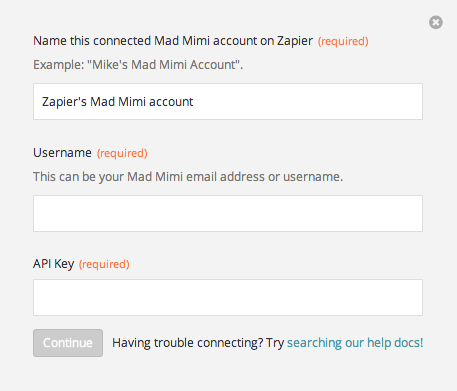The height and width of the screenshot is (391, 457).
Task: Click the Having trouble connecting text
Action: (x=188, y=343)
